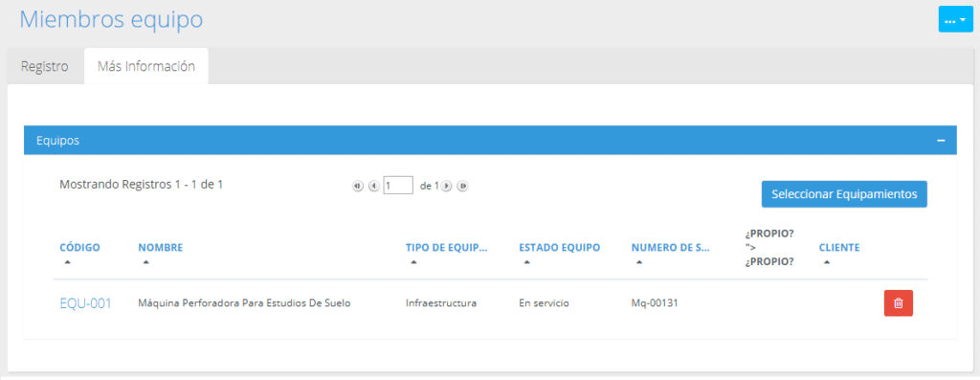Open the ellipsis actions dropdown
This screenshot has width=980, height=380.
tap(956, 19)
